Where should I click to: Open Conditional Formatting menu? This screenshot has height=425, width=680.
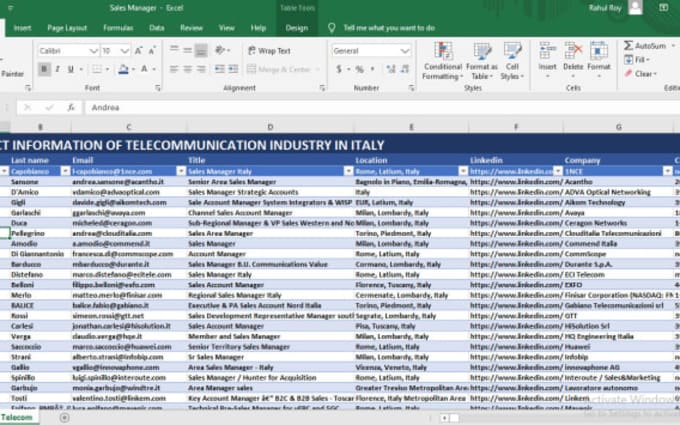tap(443, 61)
